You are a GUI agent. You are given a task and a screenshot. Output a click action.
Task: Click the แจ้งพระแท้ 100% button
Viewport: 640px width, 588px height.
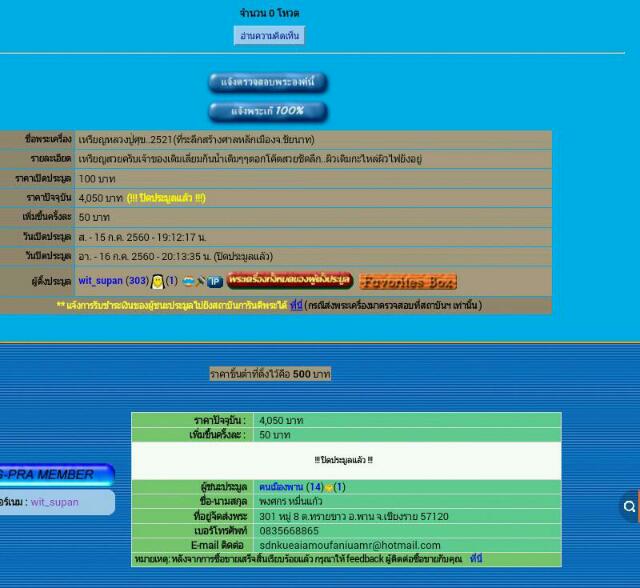coord(267,111)
